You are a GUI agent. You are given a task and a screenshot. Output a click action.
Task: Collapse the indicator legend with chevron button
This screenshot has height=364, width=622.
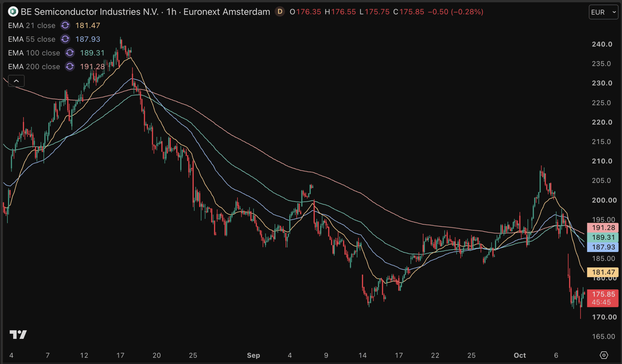click(x=16, y=81)
